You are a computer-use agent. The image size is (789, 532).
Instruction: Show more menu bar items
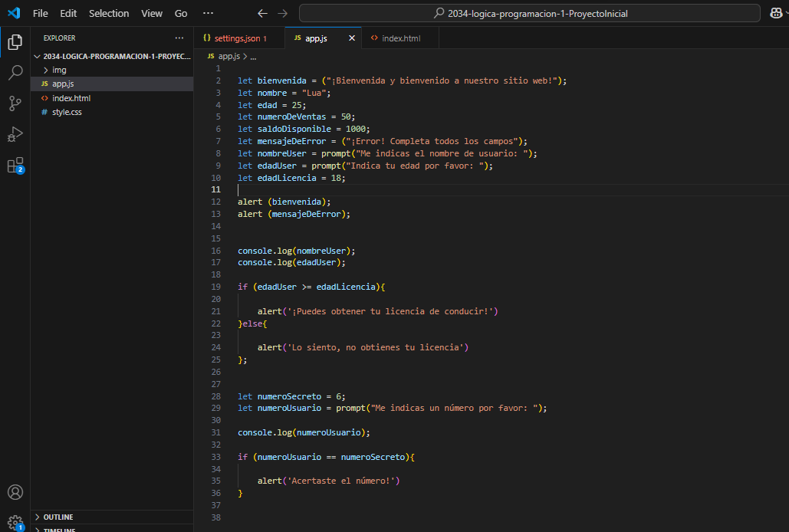click(x=208, y=14)
